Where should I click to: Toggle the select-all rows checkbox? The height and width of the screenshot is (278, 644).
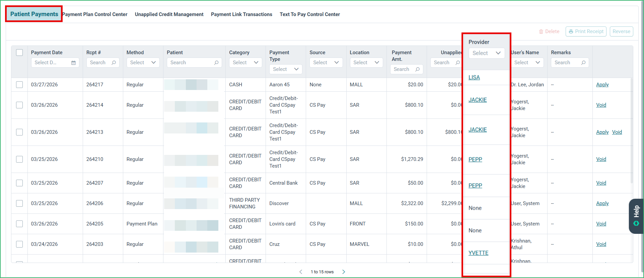(x=19, y=53)
